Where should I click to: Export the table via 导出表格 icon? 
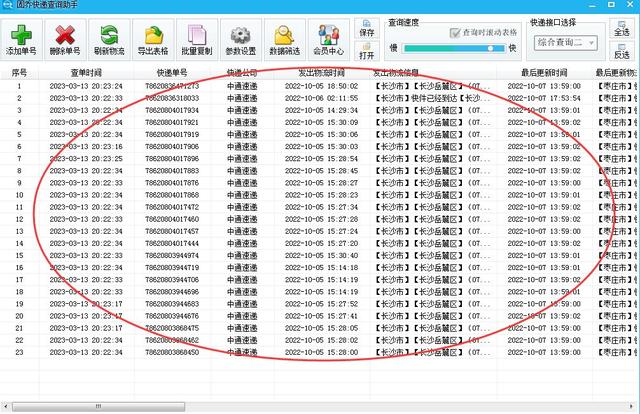click(x=153, y=40)
